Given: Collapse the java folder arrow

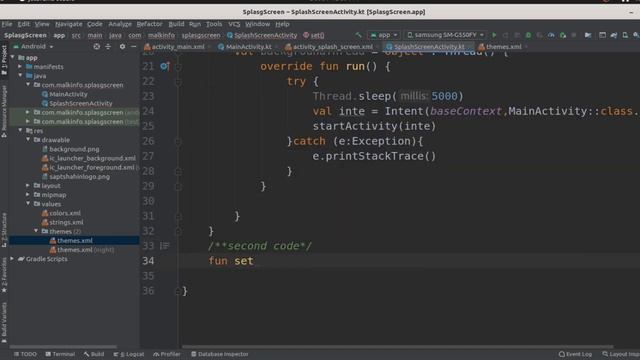Looking at the screenshot, I should point(20,76).
